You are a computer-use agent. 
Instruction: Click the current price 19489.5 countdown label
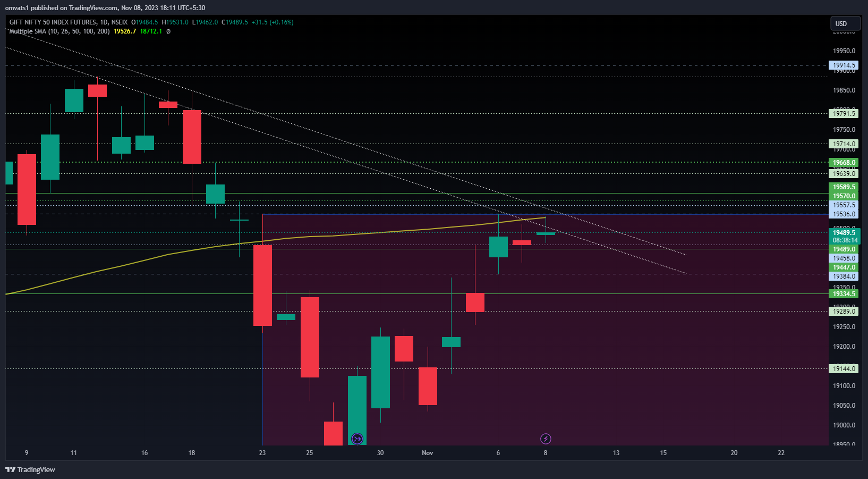tap(845, 237)
